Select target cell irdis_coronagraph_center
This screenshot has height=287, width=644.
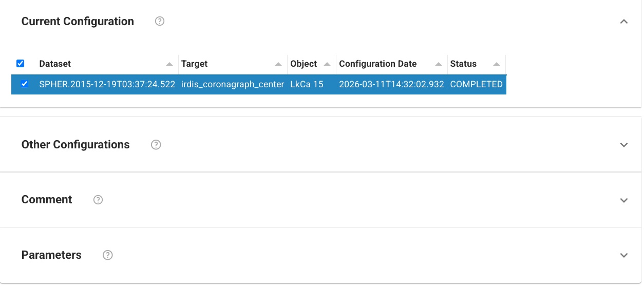pyautogui.click(x=233, y=84)
